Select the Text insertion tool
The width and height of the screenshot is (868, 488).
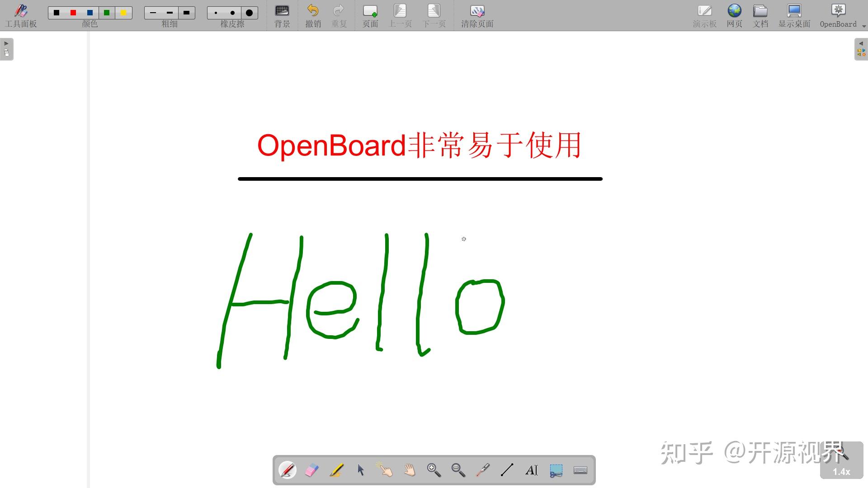click(532, 470)
